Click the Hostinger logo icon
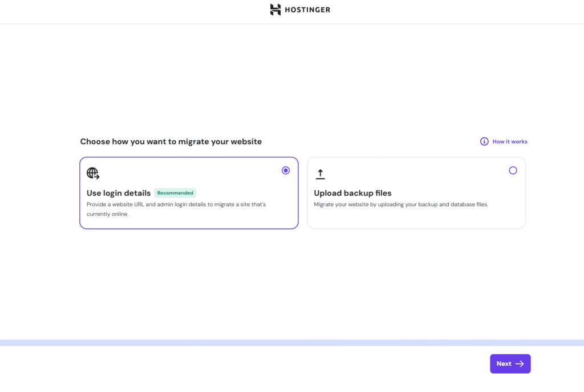The height and width of the screenshot is (392, 584). click(275, 10)
